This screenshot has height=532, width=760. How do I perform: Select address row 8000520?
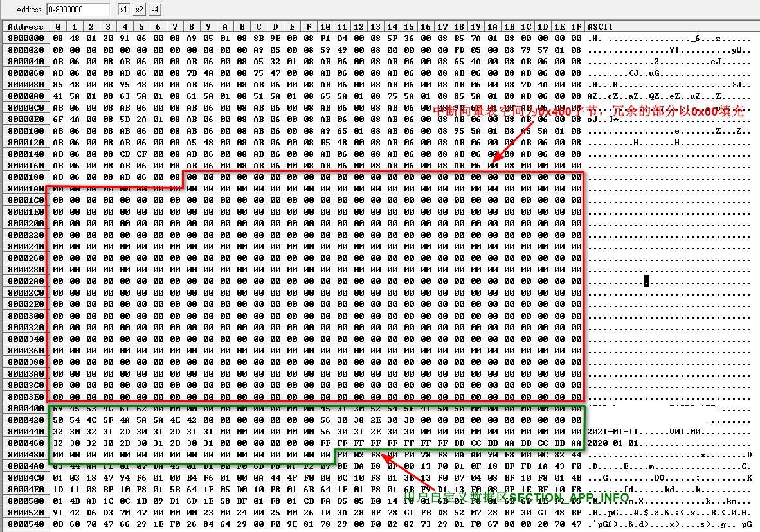[26, 513]
